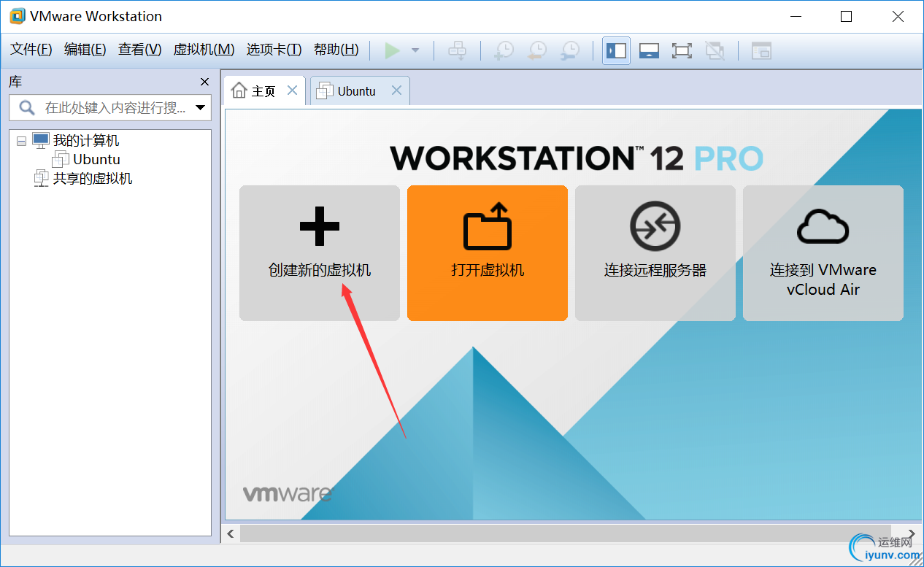The image size is (924, 567).
Task: Open the 编辑(E) menu
Action: click(85, 50)
